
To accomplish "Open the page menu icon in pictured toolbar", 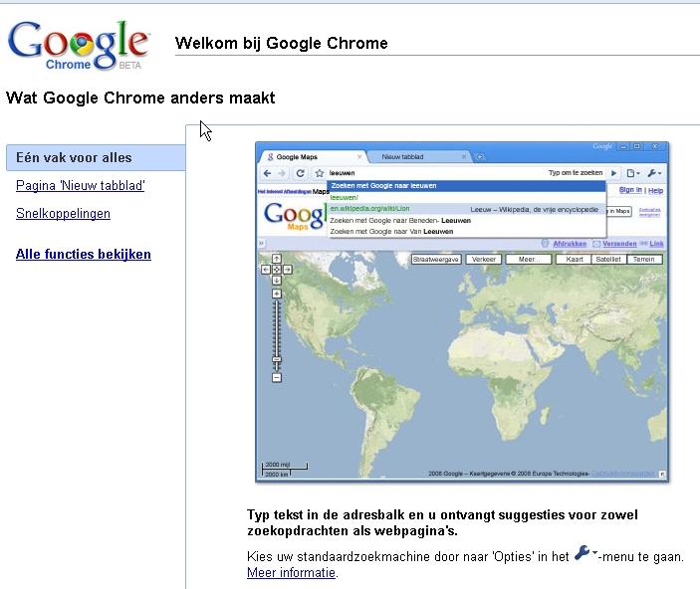I will pyautogui.click(x=632, y=173).
